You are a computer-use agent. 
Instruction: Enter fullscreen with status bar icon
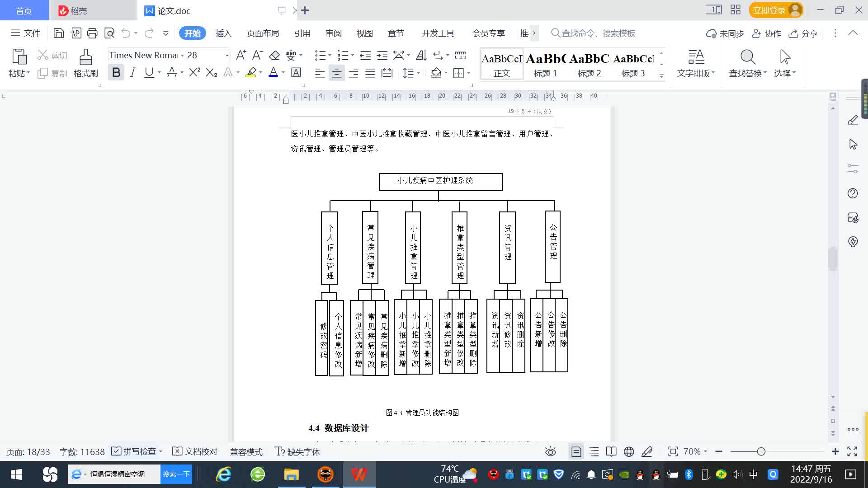point(852,451)
